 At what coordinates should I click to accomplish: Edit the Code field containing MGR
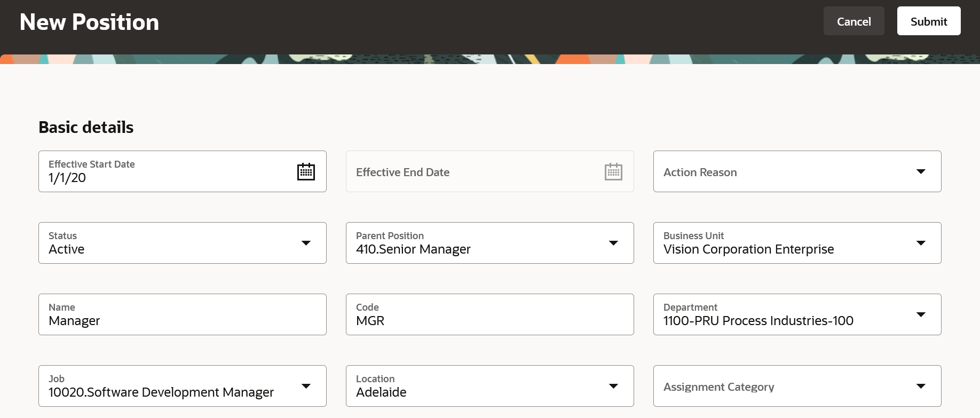[x=490, y=314]
